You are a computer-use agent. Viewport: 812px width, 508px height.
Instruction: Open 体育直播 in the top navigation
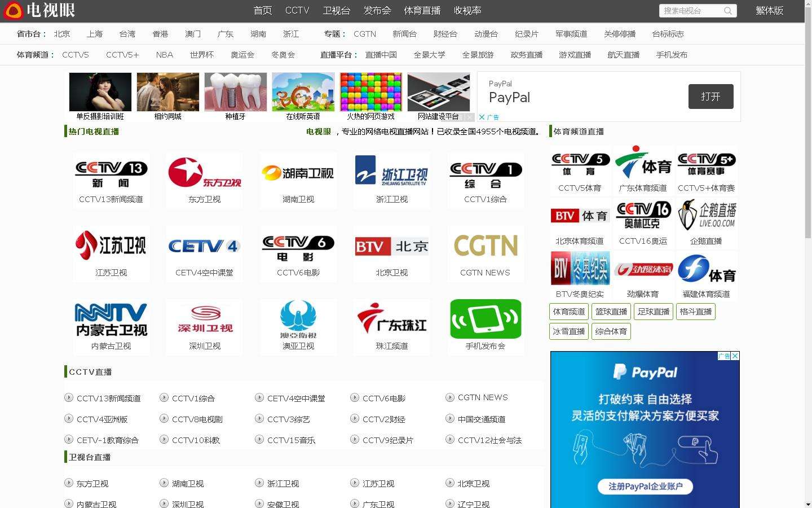click(422, 11)
